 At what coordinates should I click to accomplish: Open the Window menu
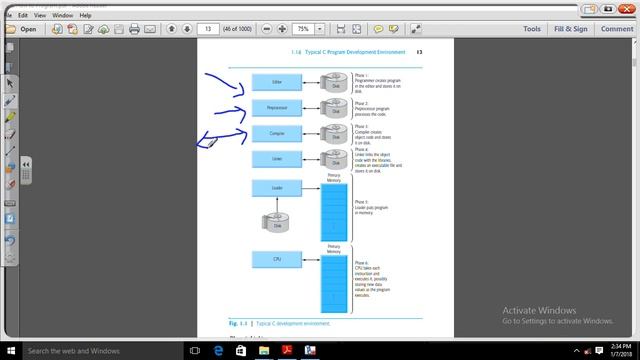62,15
